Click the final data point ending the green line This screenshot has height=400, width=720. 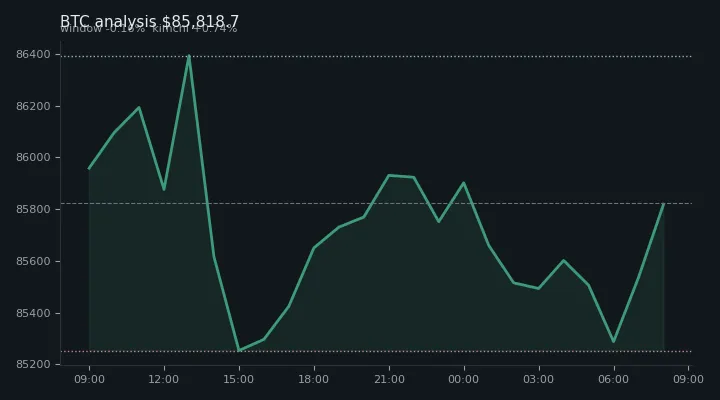[664, 204]
